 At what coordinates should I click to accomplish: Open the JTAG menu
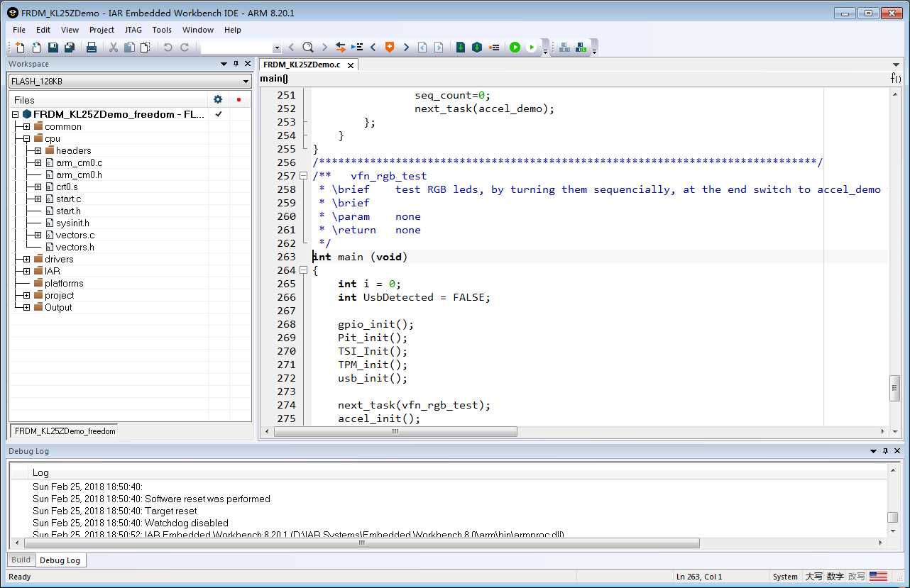[x=133, y=30]
